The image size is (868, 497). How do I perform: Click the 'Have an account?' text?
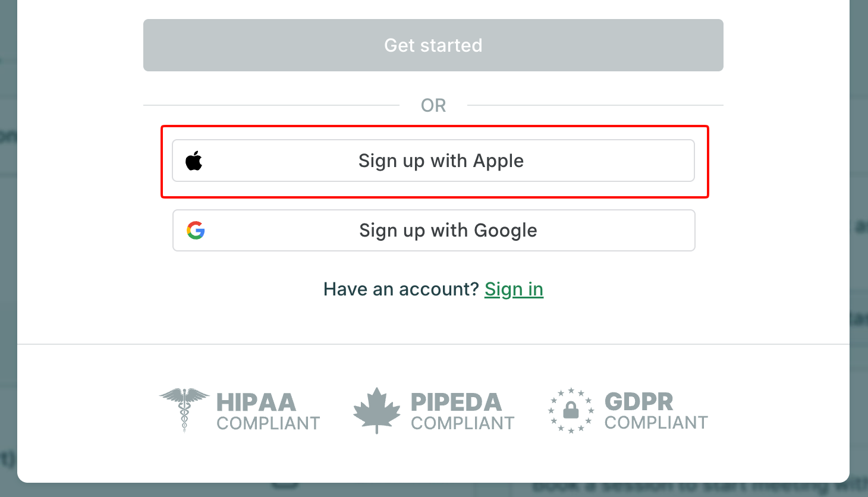pyautogui.click(x=401, y=290)
